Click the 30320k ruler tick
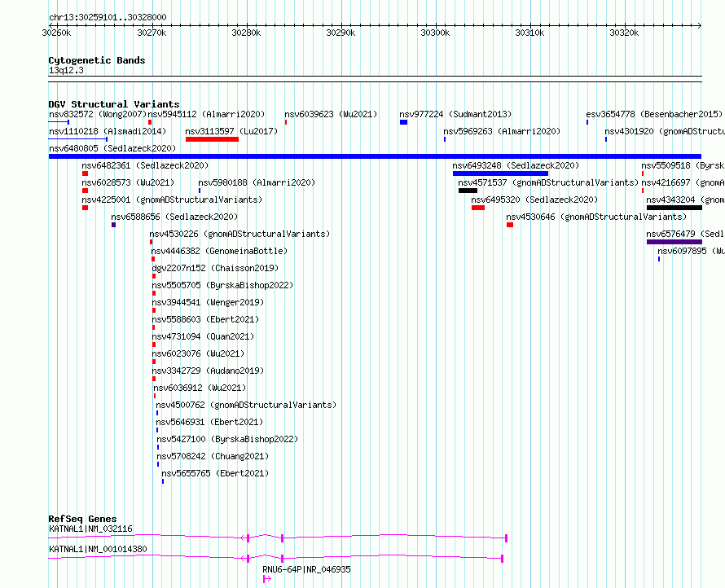725x588 pixels. 624,33
